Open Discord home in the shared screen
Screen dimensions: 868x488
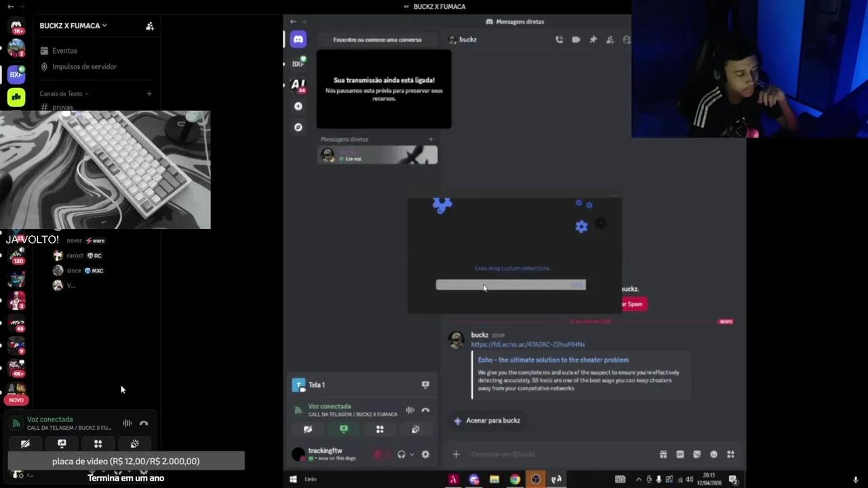pyautogui.click(x=298, y=39)
